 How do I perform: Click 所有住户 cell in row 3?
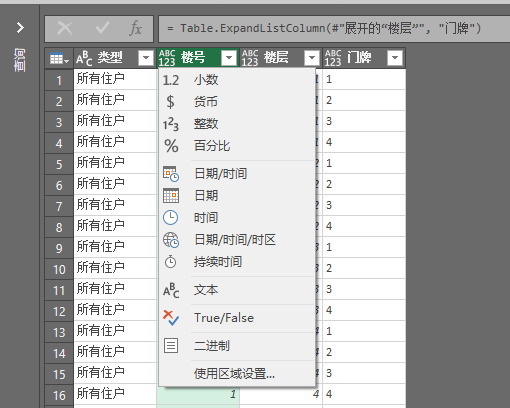115,121
